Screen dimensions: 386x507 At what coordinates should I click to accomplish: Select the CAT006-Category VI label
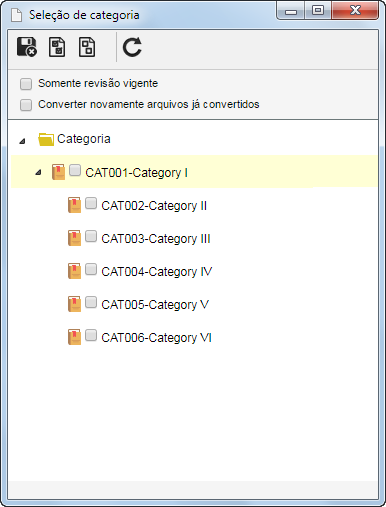(156, 337)
